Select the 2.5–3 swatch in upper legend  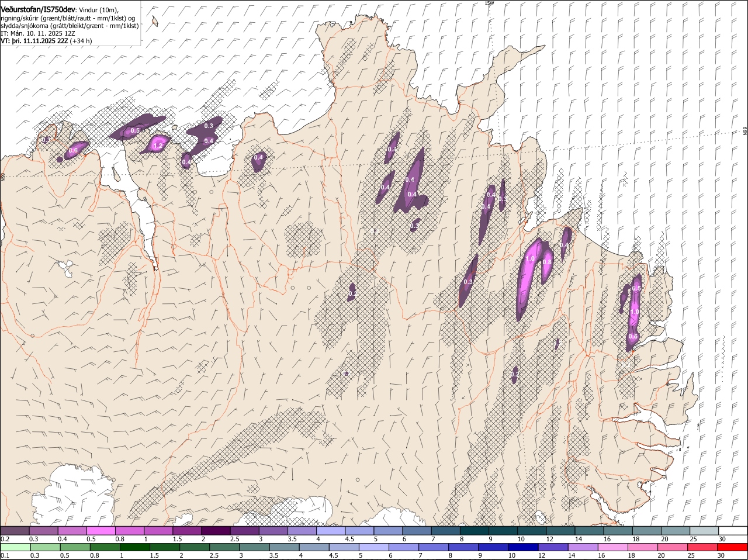[244, 531]
